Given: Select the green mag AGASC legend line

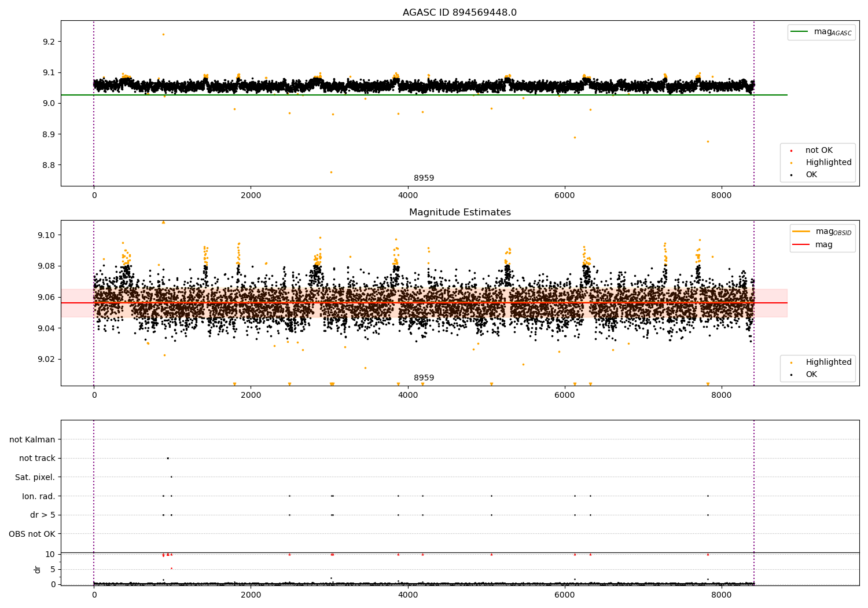Looking at the screenshot, I should tap(799, 32).
